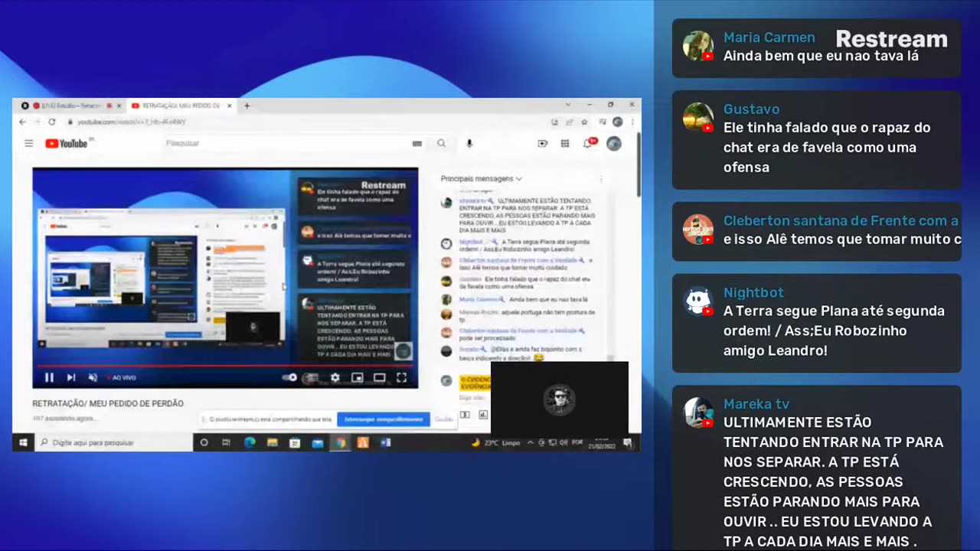This screenshot has width=980, height=551.
Task: Open the YouTube apps grid icon
Action: [x=565, y=143]
